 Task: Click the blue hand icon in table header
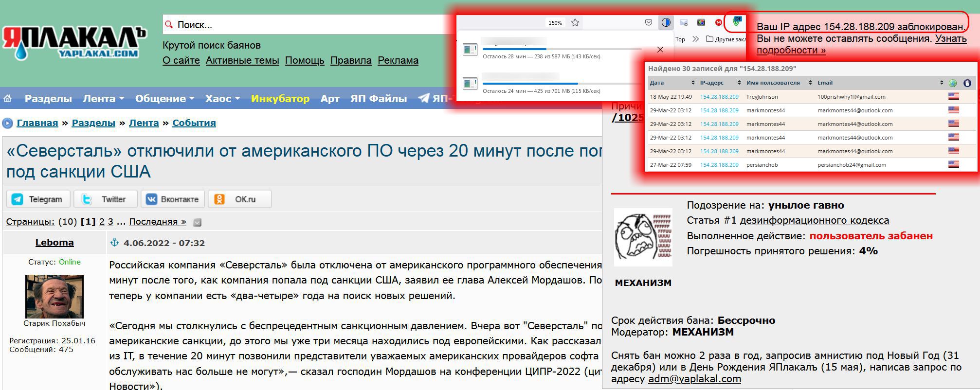(x=967, y=83)
